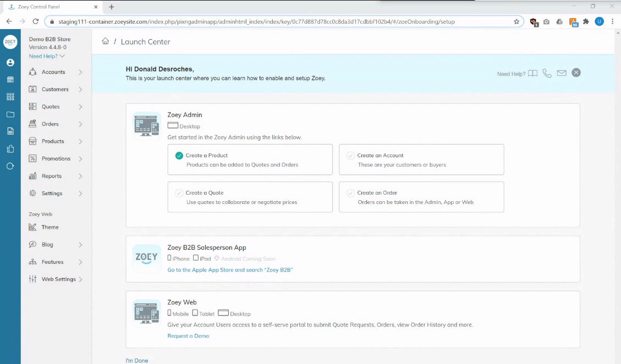The height and width of the screenshot is (364, 621).
Task: Follow the Apple App Store Zoey B2B link
Action: (x=230, y=270)
